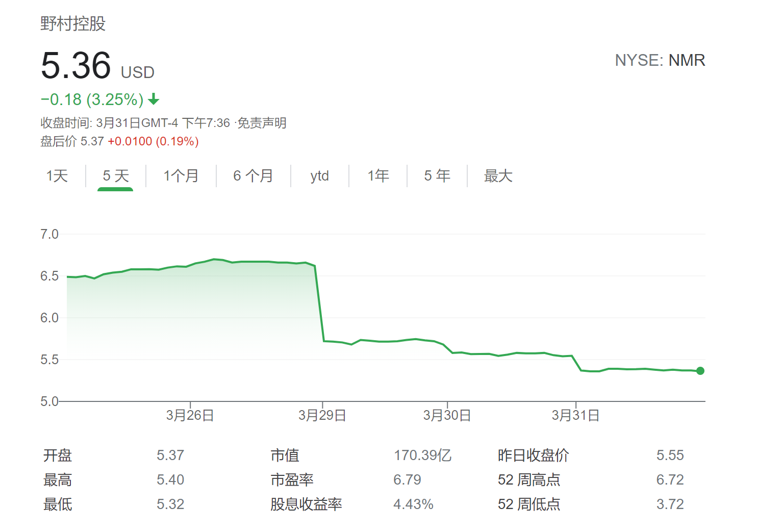Click the green endpoint dot on chart
This screenshot has height=532, width=758.
700,371
